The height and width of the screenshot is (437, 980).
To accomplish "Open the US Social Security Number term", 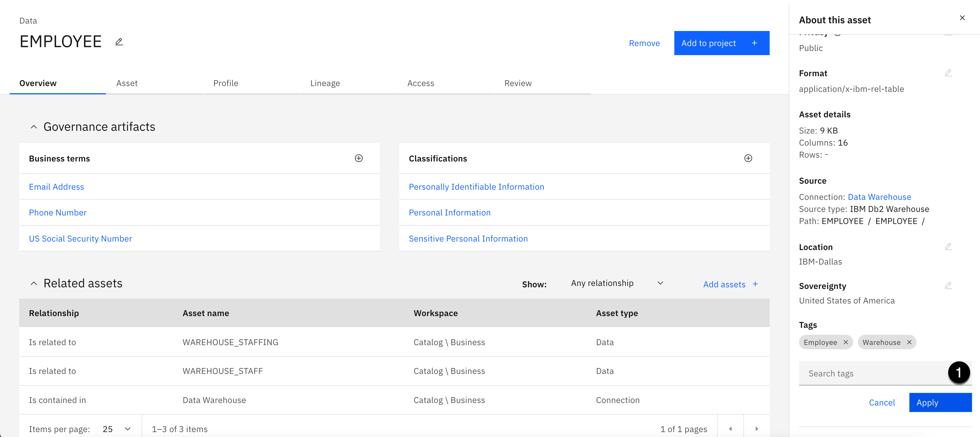I will click(80, 239).
